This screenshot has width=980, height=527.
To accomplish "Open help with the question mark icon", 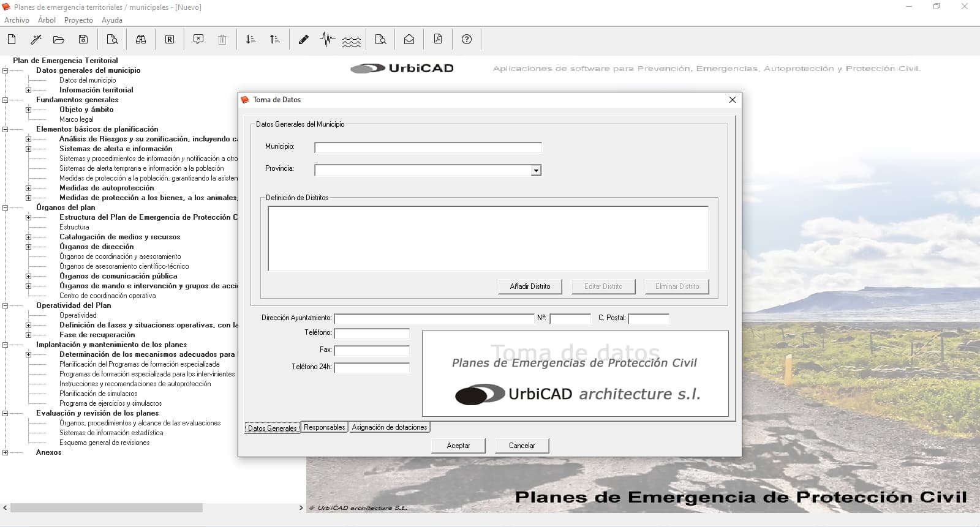I will [467, 39].
